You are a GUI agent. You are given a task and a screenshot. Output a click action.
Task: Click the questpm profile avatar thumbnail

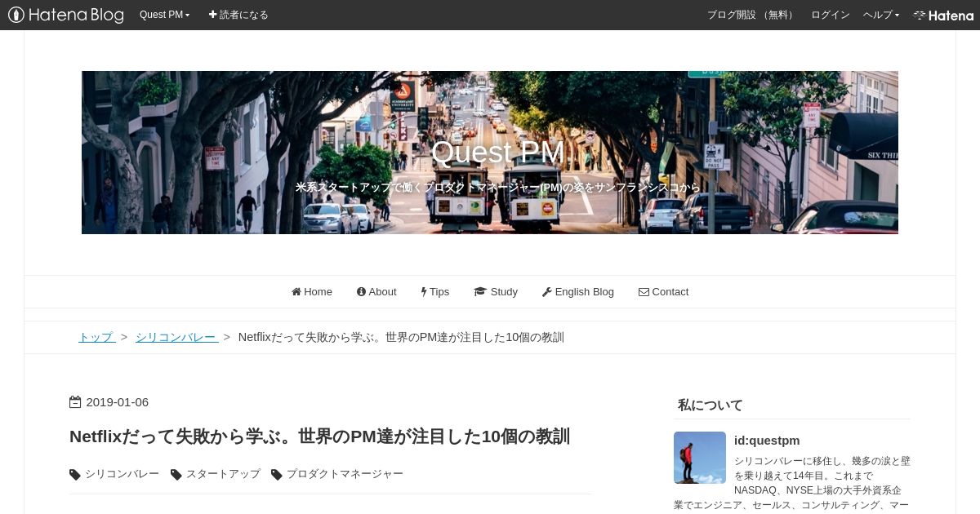pyautogui.click(x=700, y=458)
